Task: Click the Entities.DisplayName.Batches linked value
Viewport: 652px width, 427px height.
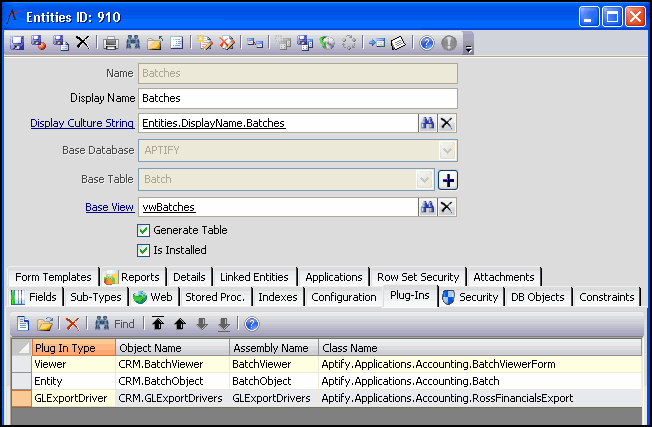Action: (214, 123)
